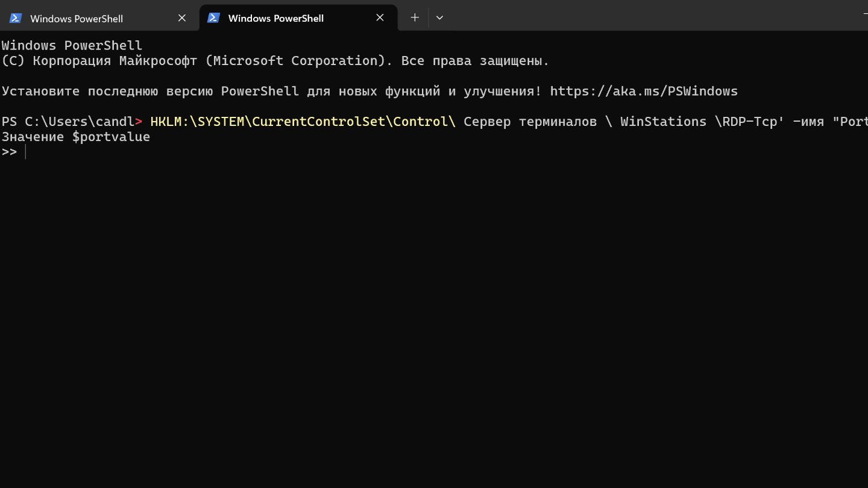Click PowerShell icon on the first tab
The width and height of the screenshot is (868, 488).
(16, 18)
